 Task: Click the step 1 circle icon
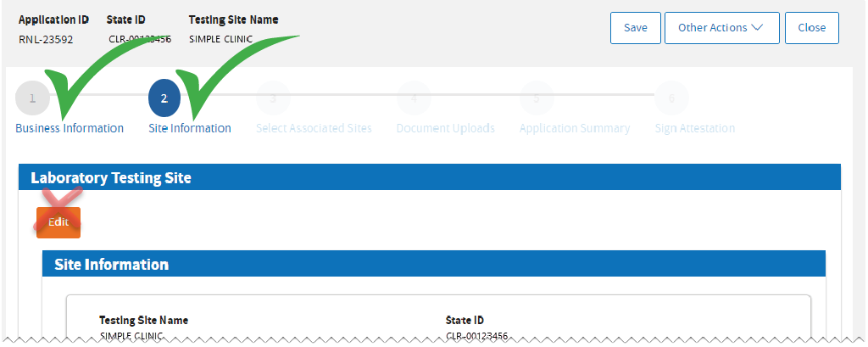32,98
